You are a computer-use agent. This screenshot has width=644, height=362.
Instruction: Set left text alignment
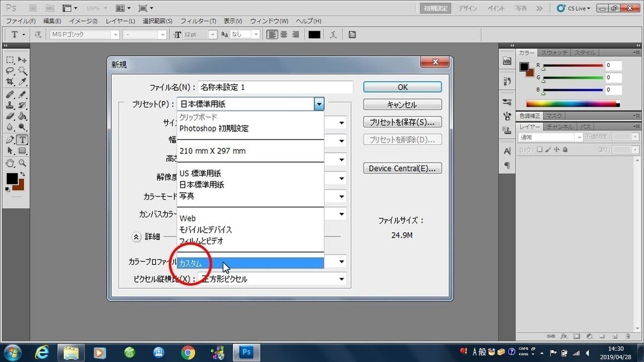273,34
